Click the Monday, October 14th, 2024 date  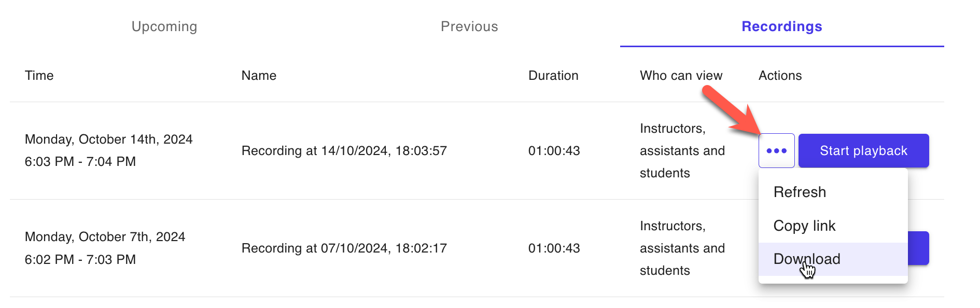click(x=109, y=139)
